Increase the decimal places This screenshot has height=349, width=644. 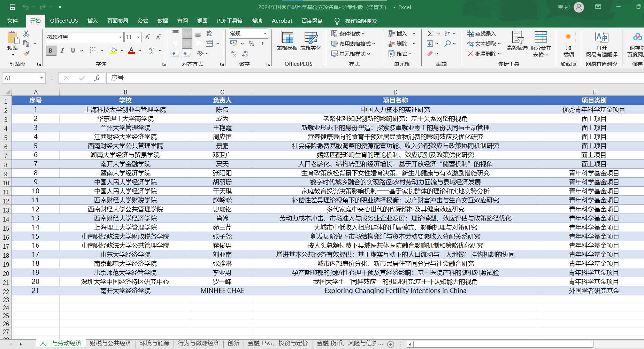click(234, 54)
